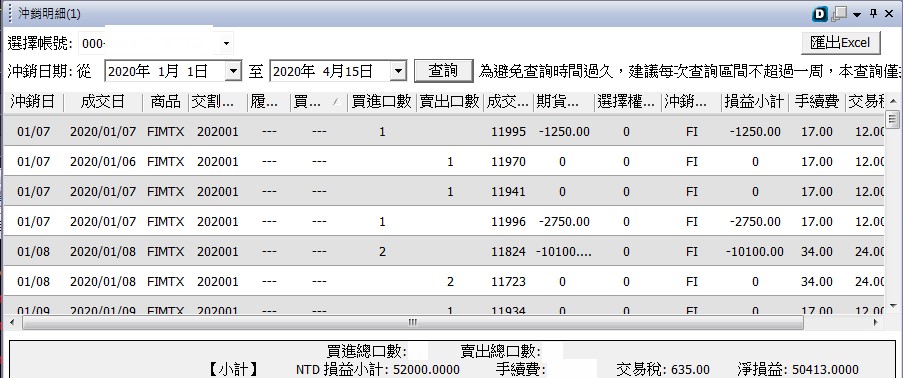Screen dimensions: 903x378
Task: Click the panel grip handle beside 沖銷明細
Action: [x=10, y=13]
